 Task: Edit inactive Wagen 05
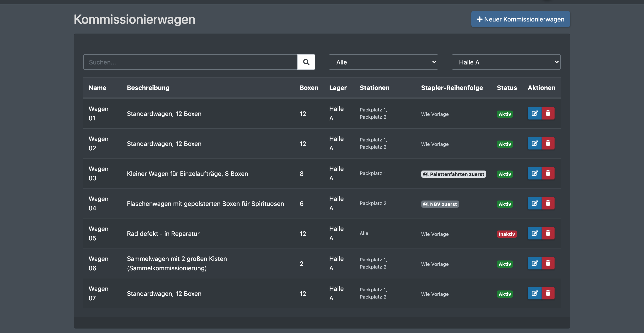click(x=534, y=233)
